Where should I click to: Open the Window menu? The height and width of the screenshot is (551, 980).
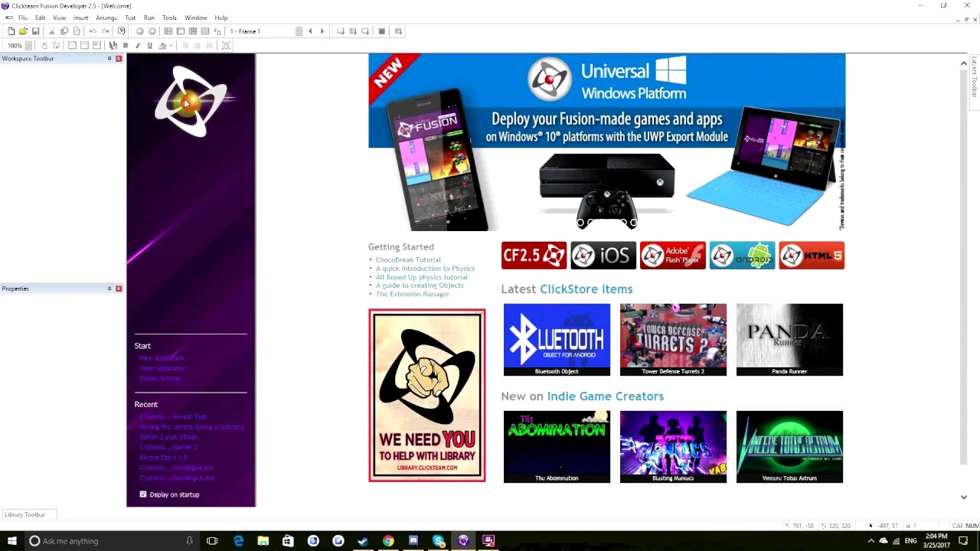coord(196,18)
